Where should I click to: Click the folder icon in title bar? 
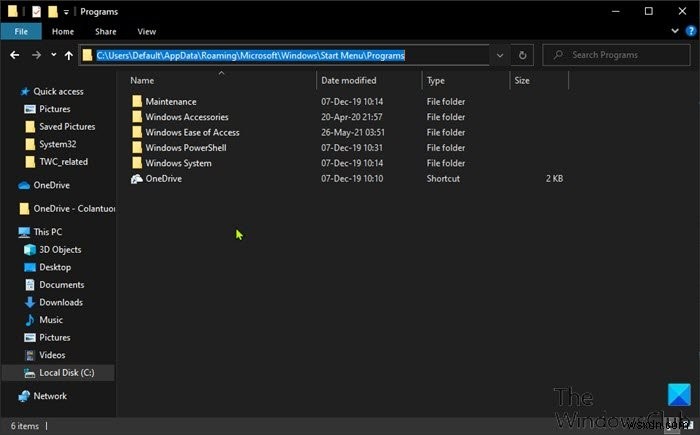[x=12, y=11]
